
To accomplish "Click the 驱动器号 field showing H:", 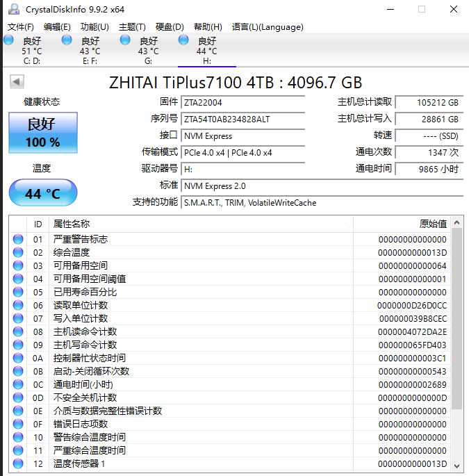I will [x=243, y=170].
